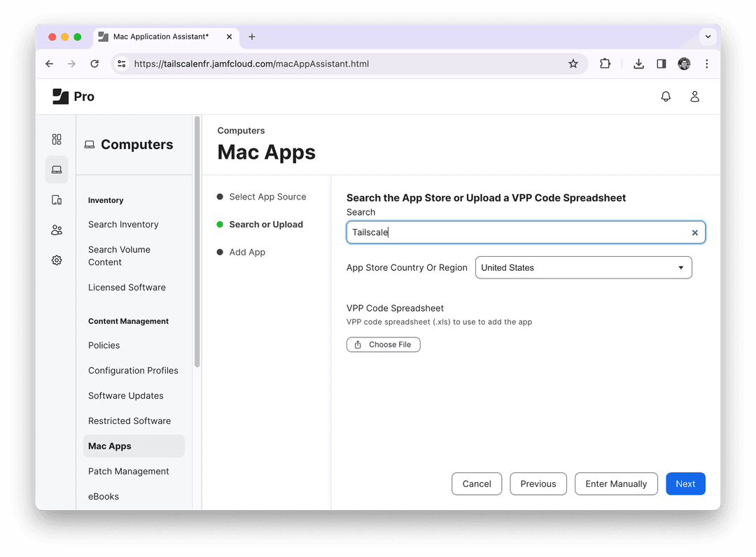Expand App Store Country Or Region dropdown
The height and width of the screenshot is (557, 756).
pos(583,267)
